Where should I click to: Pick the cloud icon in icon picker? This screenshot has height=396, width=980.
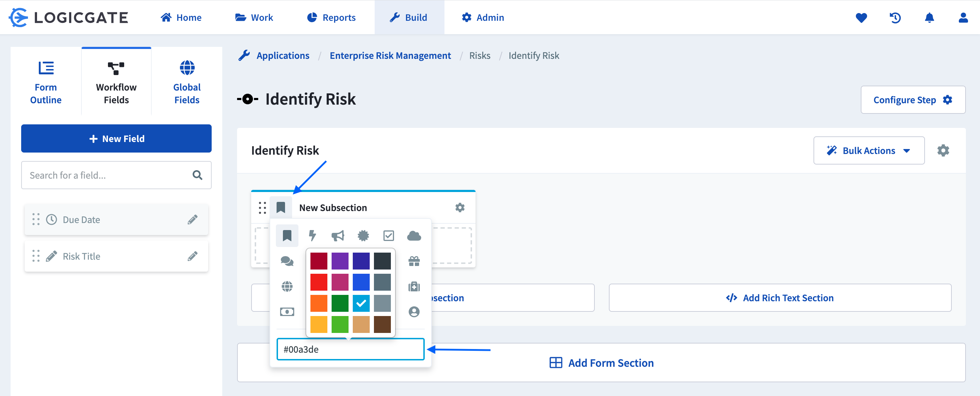(x=414, y=236)
